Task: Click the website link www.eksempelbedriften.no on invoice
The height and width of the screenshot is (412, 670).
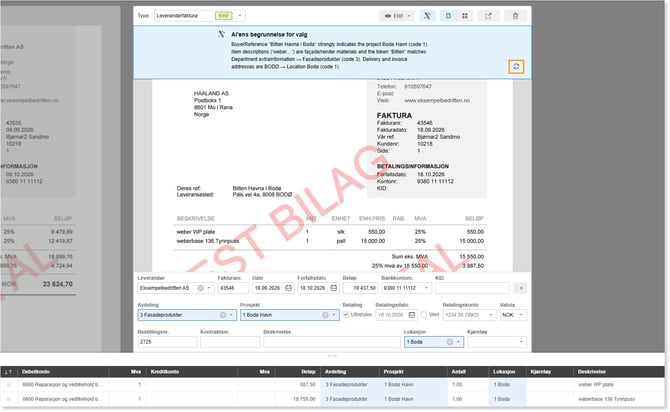Action: click(437, 100)
